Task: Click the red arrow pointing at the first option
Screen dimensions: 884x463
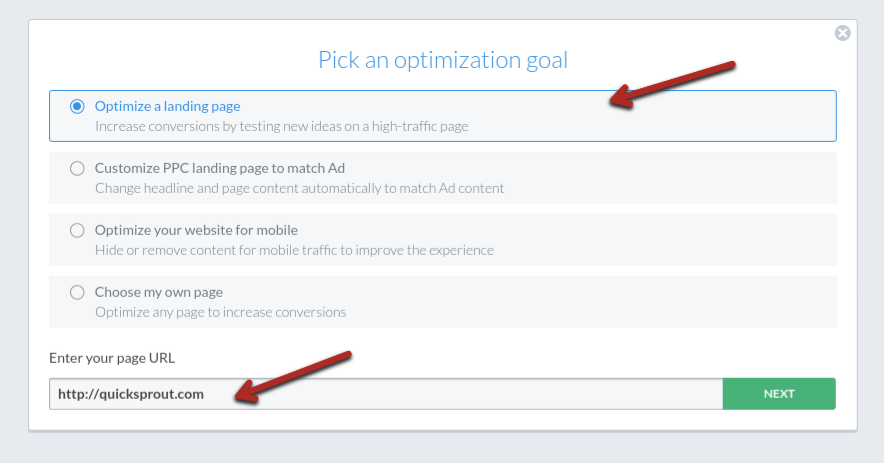Action: point(675,83)
